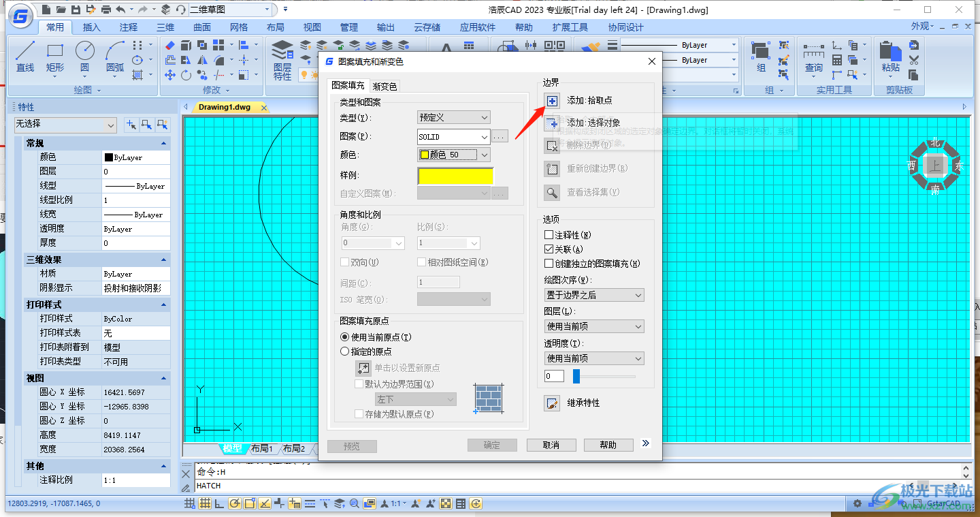The height and width of the screenshot is (517, 980).
Task: Click the transparency slider handle
Action: [576, 376]
